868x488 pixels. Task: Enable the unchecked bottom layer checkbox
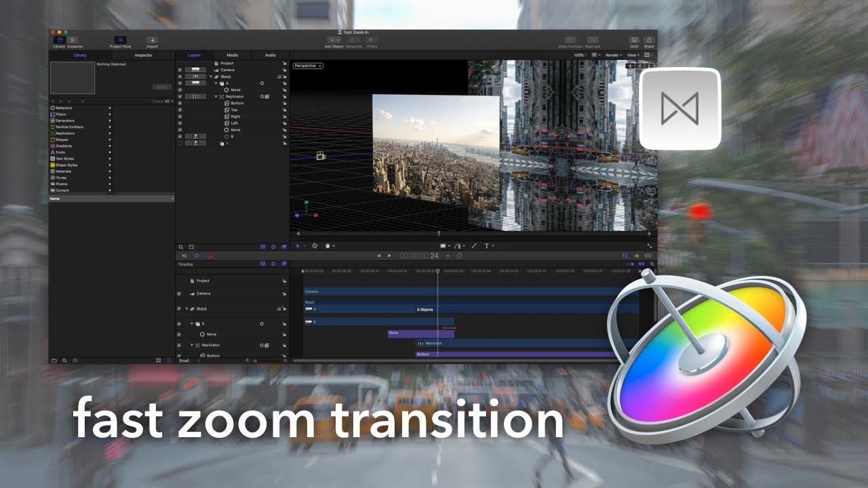coord(180,143)
